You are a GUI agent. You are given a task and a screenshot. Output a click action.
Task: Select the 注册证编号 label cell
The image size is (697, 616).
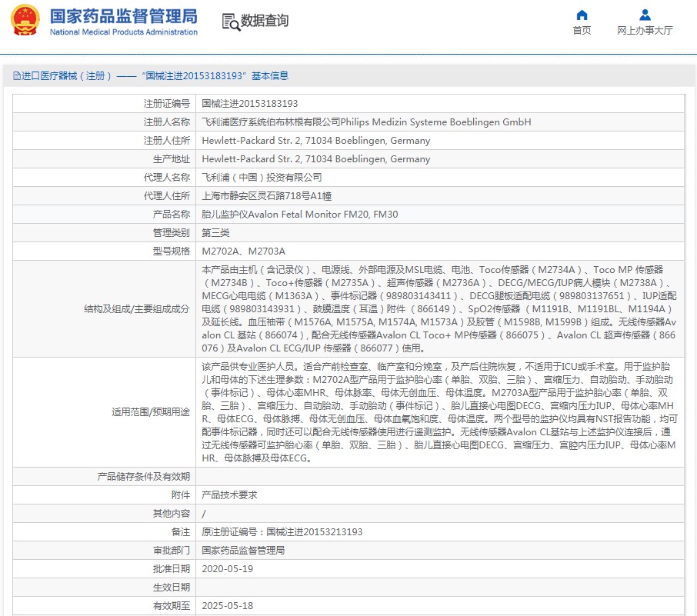tap(166, 104)
